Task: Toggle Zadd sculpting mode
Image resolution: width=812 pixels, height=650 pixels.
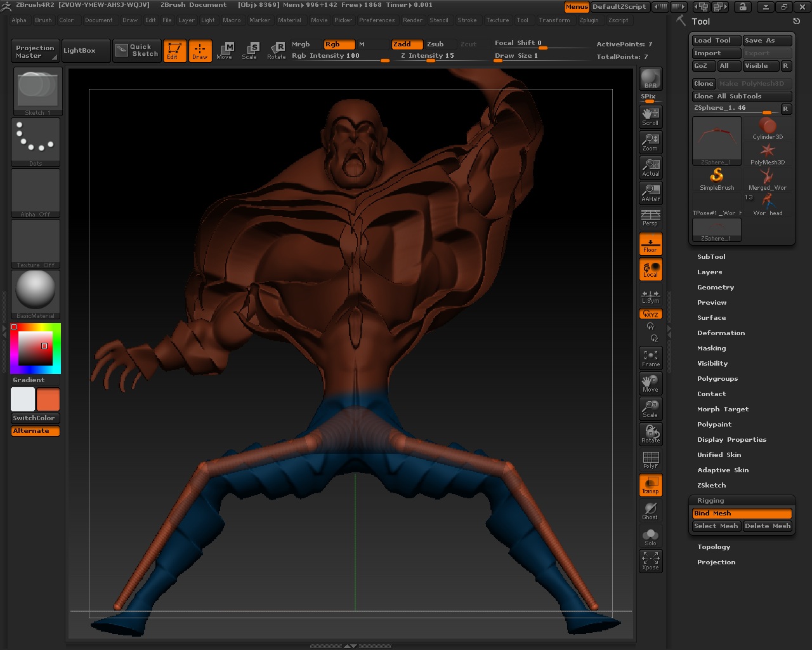Action: click(x=406, y=44)
